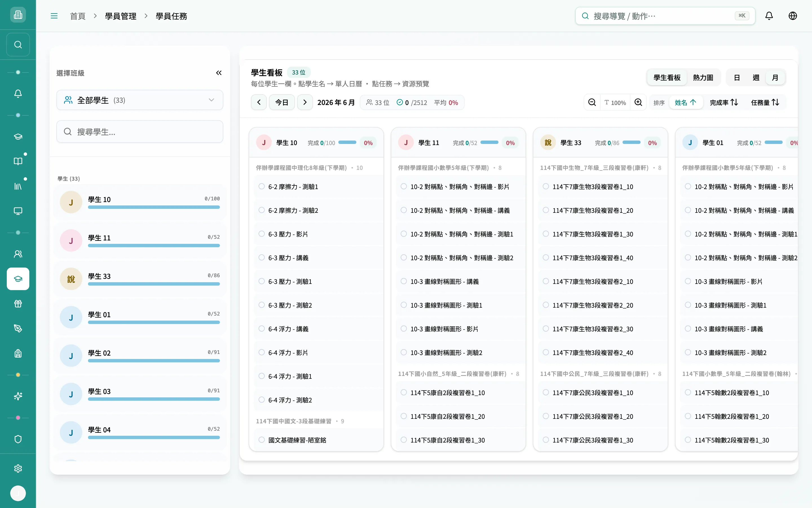The width and height of the screenshot is (812, 508).
Task: Click the sidebar monitor icon
Action: point(18,211)
